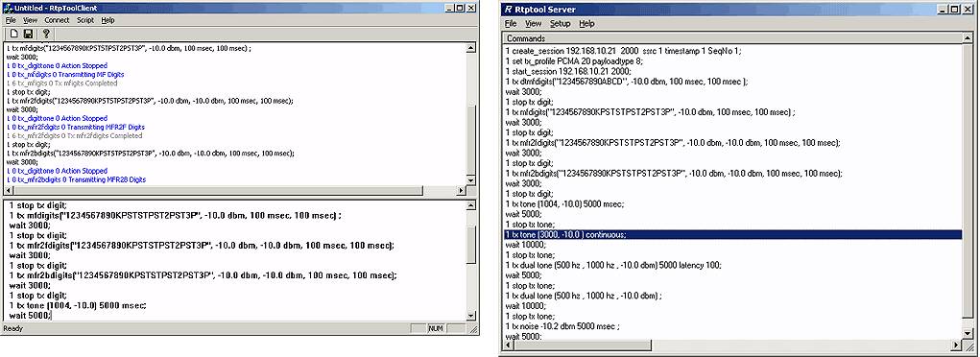Open the File menu in RtpToolClient

point(11,20)
